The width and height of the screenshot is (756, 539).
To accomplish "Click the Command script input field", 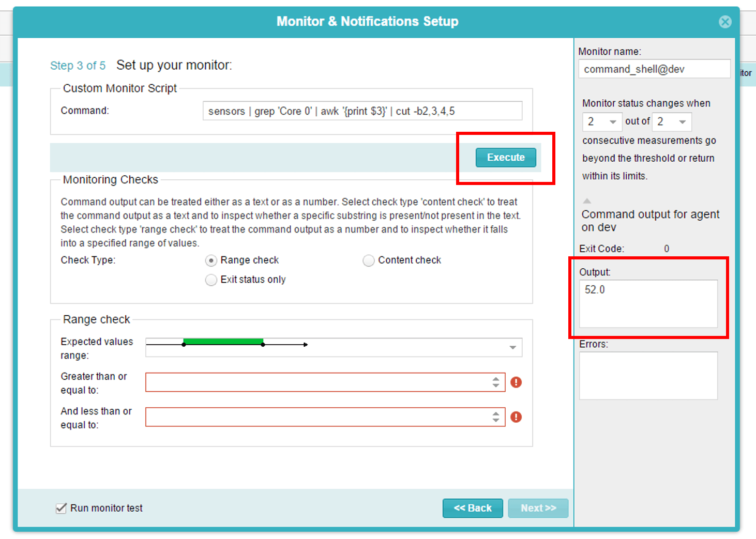I will coord(362,111).
